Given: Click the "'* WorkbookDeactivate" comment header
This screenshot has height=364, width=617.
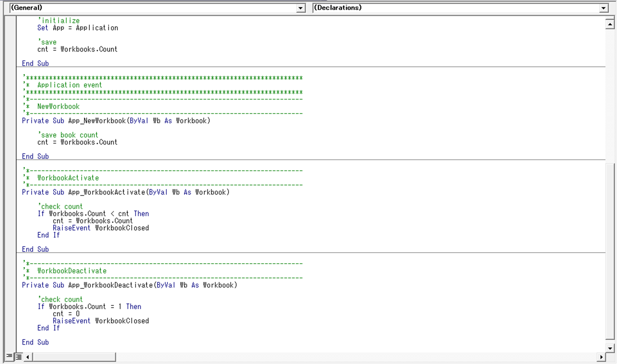Looking at the screenshot, I should click(x=65, y=271).
